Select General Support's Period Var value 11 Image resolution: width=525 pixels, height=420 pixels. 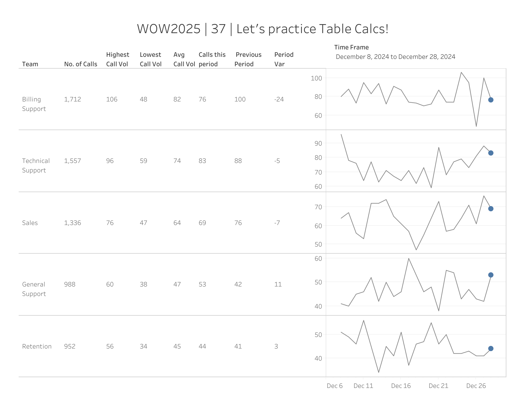[278, 284]
